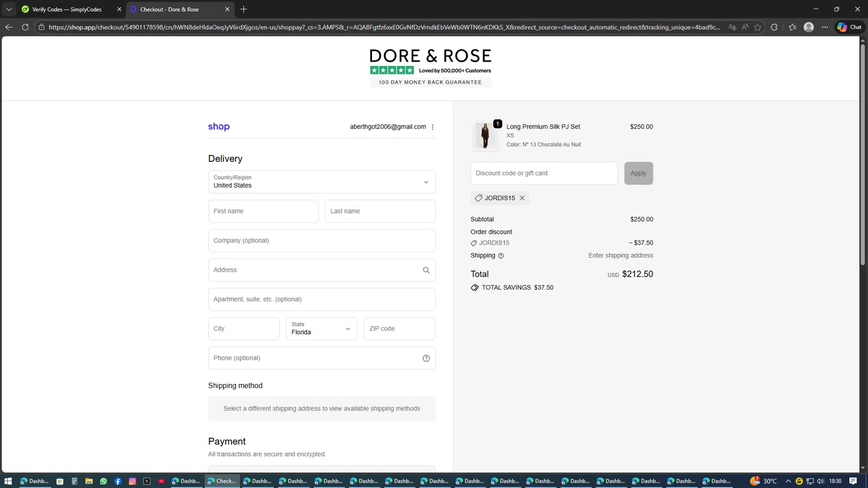The height and width of the screenshot is (488, 868).
Task: Open the browser profile avatar
Action: [x=809, y=27]
